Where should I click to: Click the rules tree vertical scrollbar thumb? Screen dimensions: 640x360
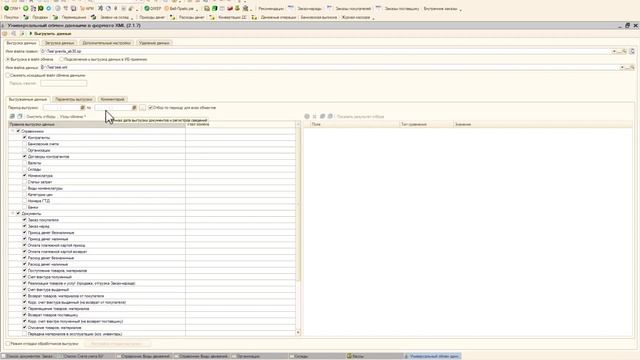[x=298, y=204]
